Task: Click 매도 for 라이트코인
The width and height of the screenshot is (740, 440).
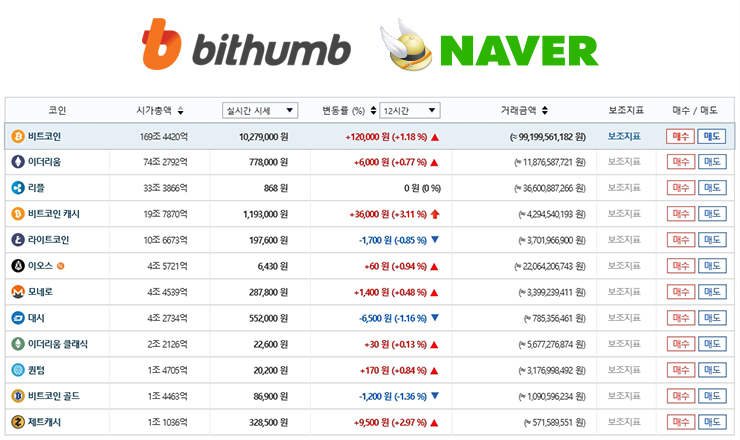Action: coord(712,240)
